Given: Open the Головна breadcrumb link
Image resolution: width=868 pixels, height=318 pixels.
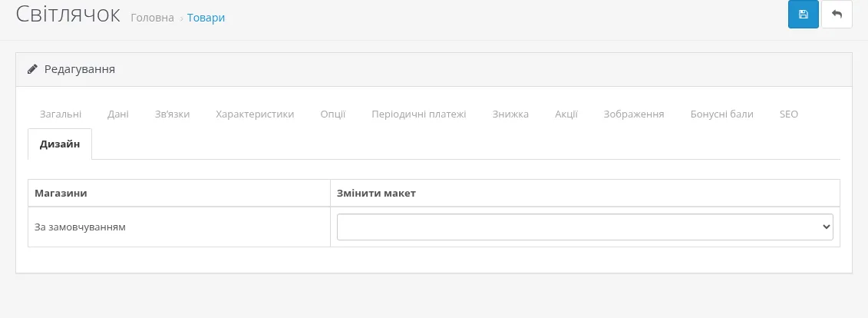Looking at the screenshot, I should [x=152, y=18].
